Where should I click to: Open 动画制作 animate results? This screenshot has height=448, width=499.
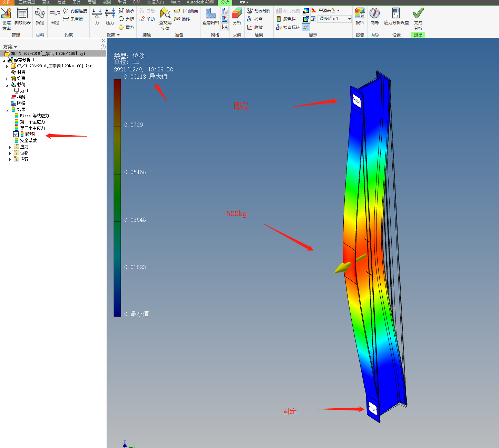coord(259,11)
